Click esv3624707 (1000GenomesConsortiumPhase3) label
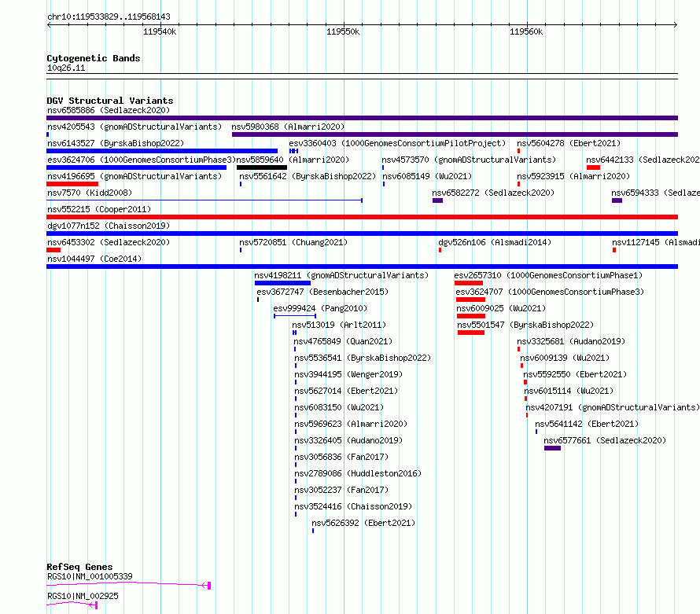The image size is (700, 614). tap(550, 292)
